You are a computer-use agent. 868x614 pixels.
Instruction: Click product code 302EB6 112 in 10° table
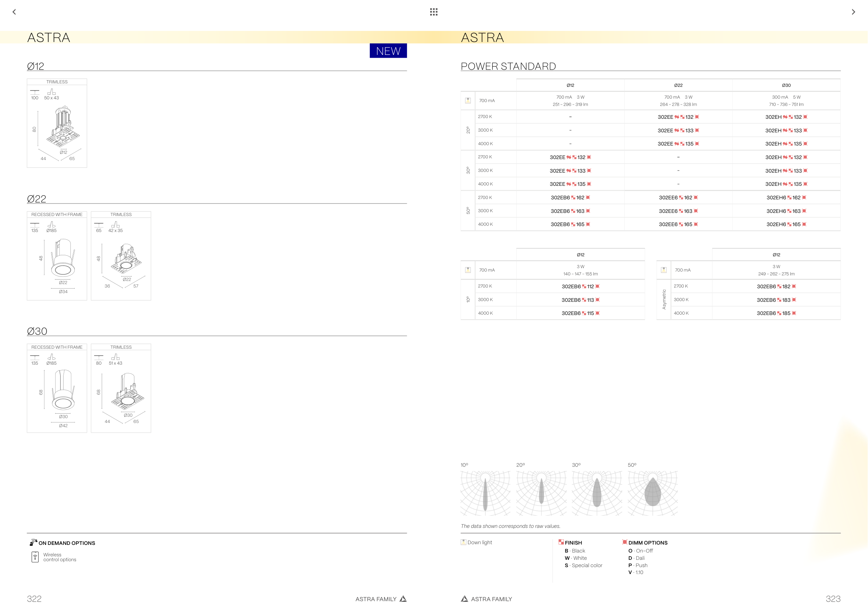pyautogui.click(x=580, y=287)
